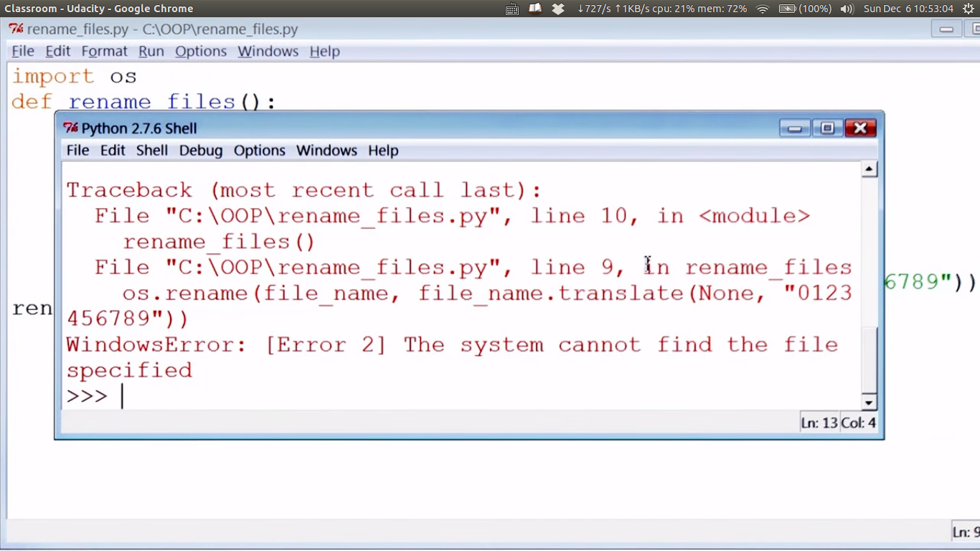Open Format menu in editor window
Image resolution: width=980 pixels, height=551 pixels.
pyautogui.click(x=104, y=52)
